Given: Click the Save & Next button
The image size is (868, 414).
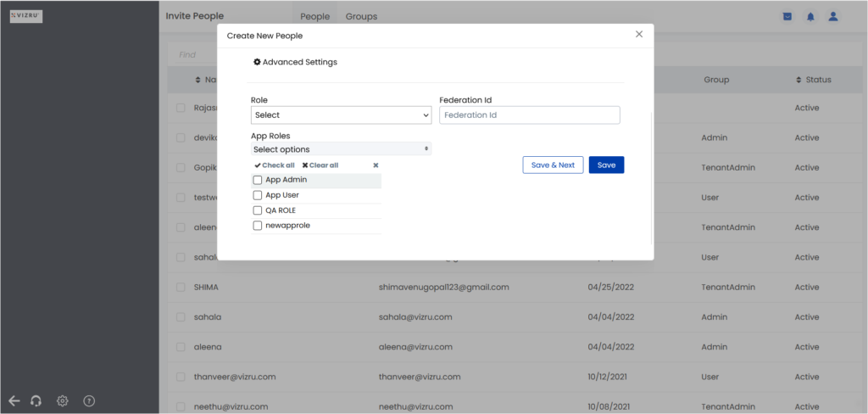Looking at the screenshot, I should coord(553,165).
